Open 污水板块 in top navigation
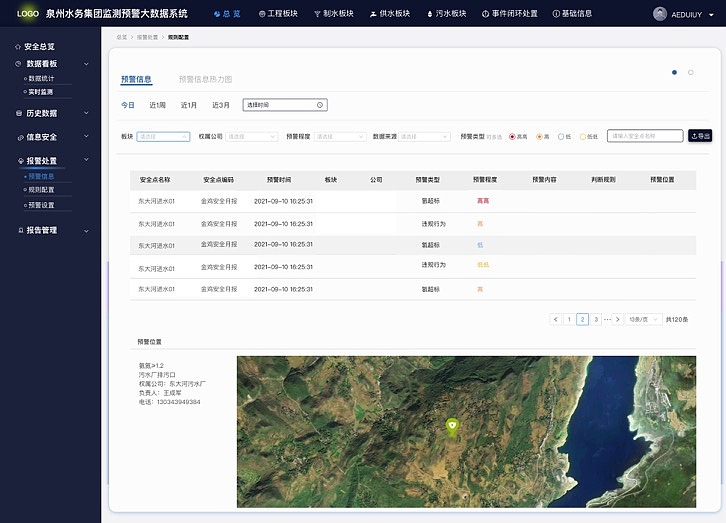The height and width of the screenshot is (523, 726). point(446,14)
